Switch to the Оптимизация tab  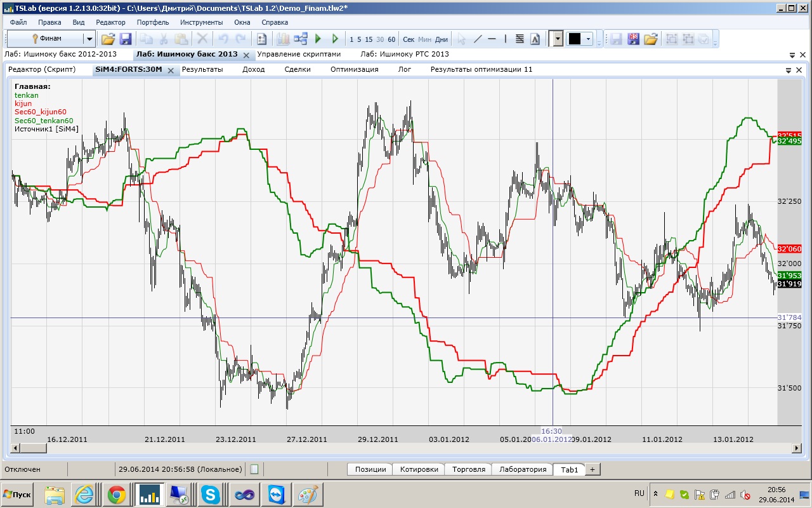tap(354, 69)
